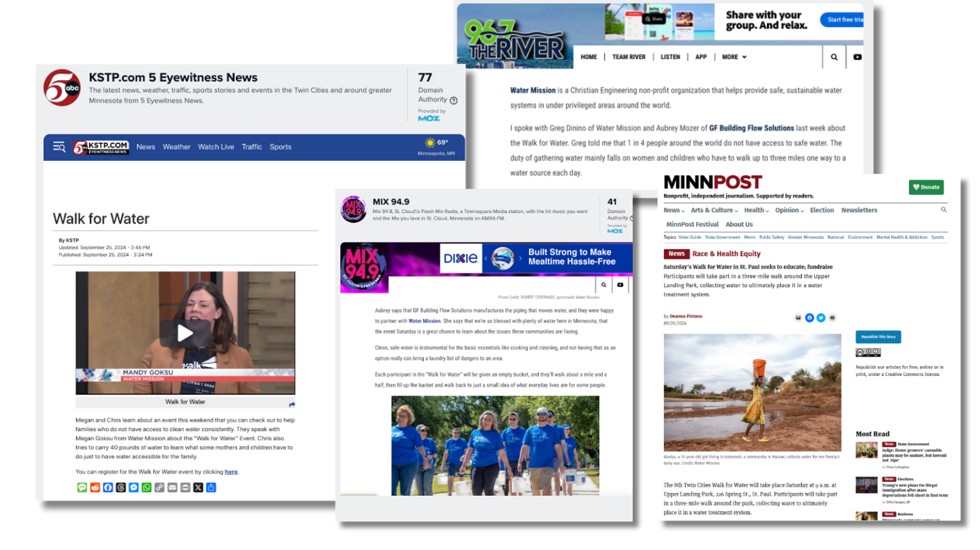Image resolution: width=980 pixels, height=550 pixels.
Task: Click the print icon on MinnPost article
Action: 832,317
